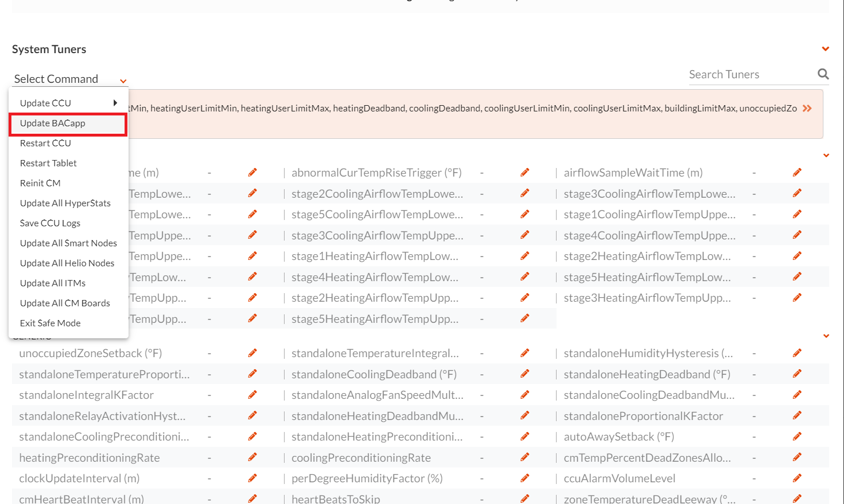The height and width of the screenshot is (504, 844).
Task: Edit ccuAlarmVolumeLevel with the pencil icon
Action: 797,478
